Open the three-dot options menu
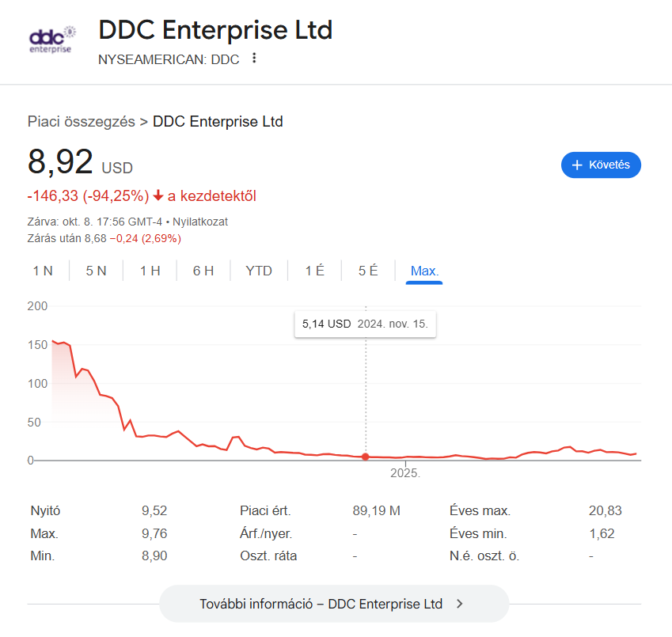 tap(254, 59)
